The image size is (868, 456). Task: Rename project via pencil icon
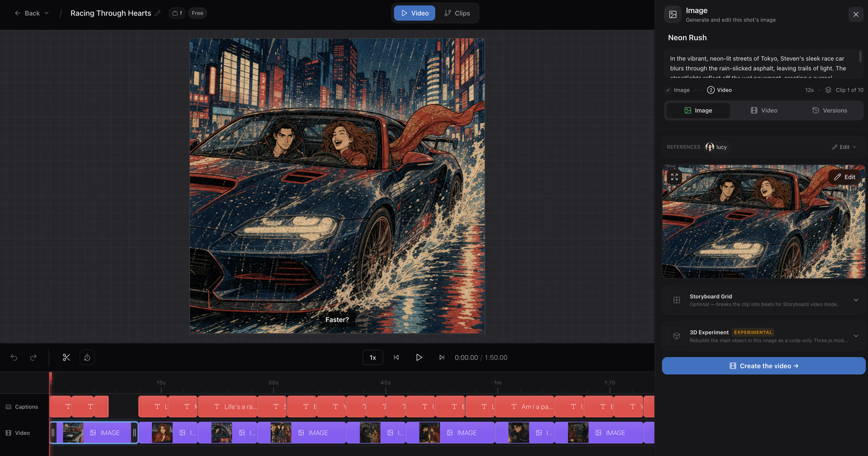pyautogui.click(x=158, y=13)
